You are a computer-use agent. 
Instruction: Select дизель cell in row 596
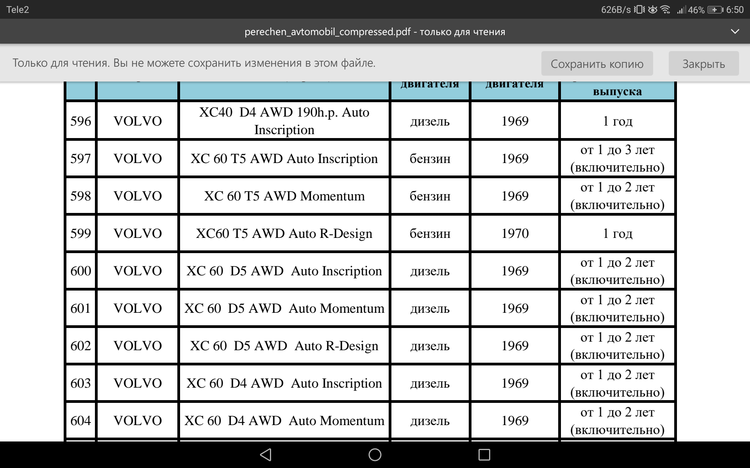click(x=430, y=121)
